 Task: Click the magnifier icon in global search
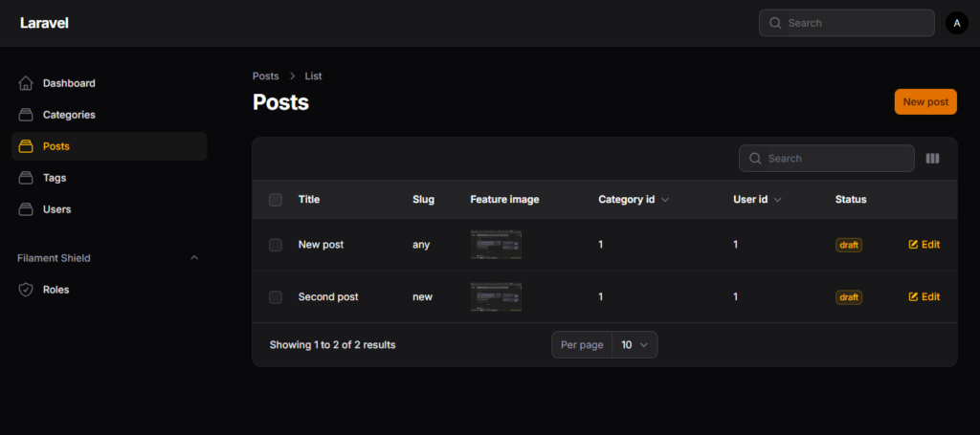(775, 23)
